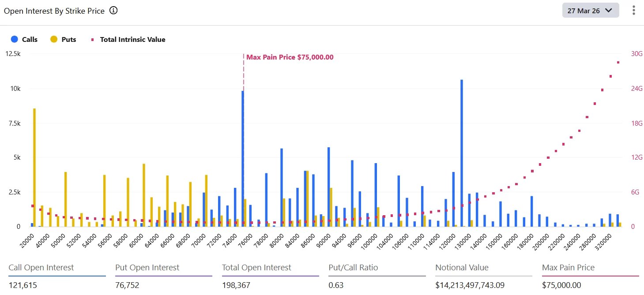The height and width of the screenshot is (295, 644).
Task: Click the tallest call bar near 125000
Action: pos(461,154)
